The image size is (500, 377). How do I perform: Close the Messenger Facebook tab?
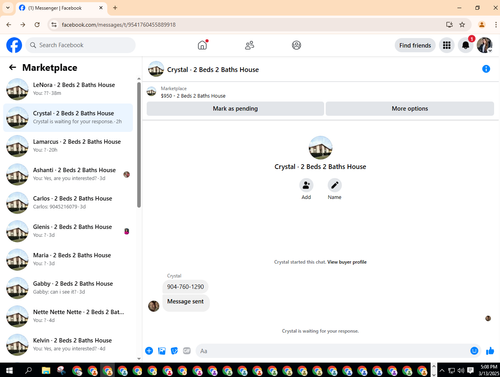pos(101,8)
